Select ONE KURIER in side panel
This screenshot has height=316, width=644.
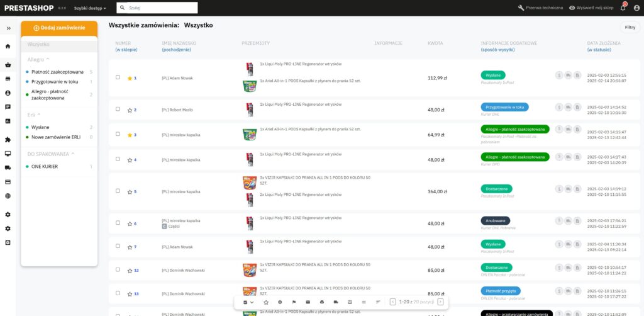click(x=45, y=166)
